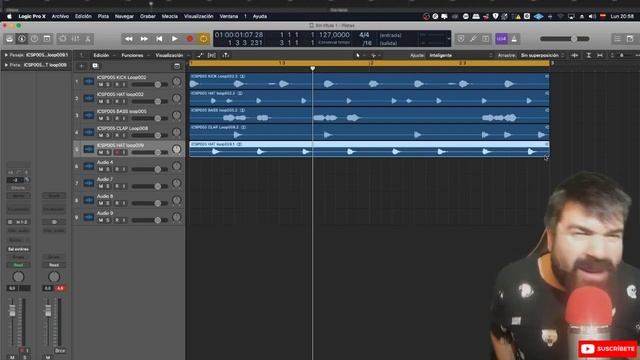Mute the ICSP005 CLAP Loop008 track

(x=101, y=135)
